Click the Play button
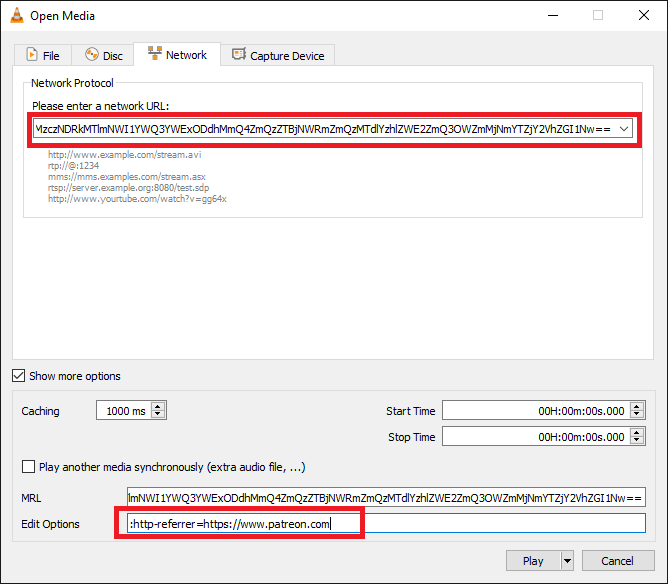 (533, 561)
